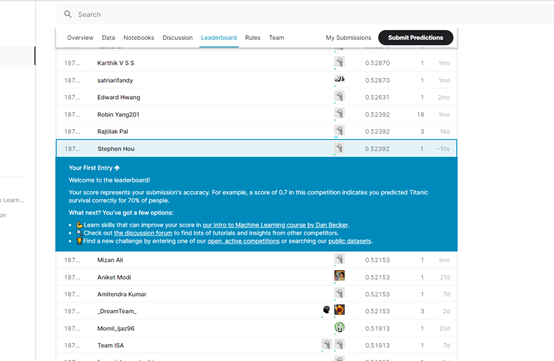The width and height of the screenshot is (554, 361).
Task: Click the search magnifier icon
Action: (x=67, y=14)
